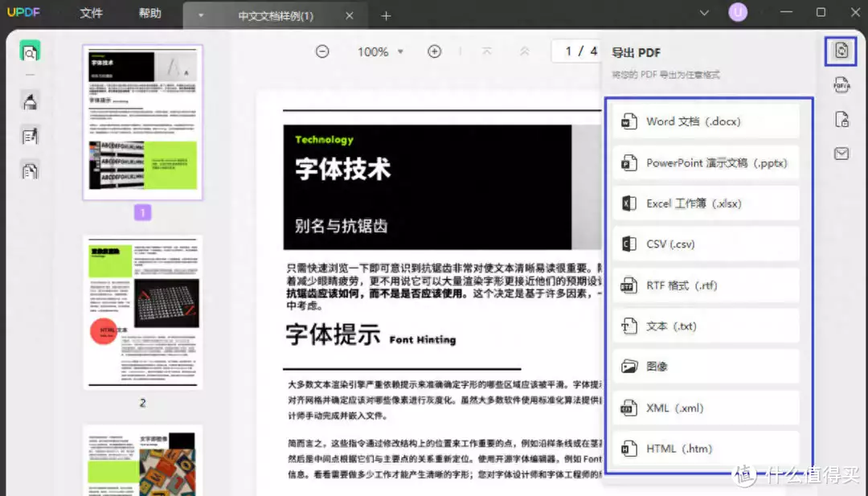Select the highlighter comment tool
The height and width of the screenshot is (496, 868).
pos(31,101)
